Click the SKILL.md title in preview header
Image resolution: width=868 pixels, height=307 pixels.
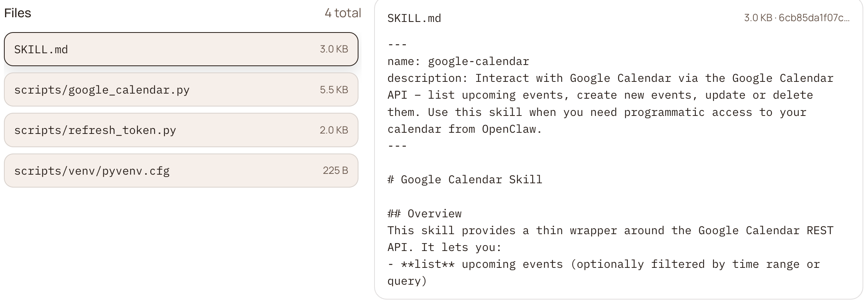click(x=414, y=18)
